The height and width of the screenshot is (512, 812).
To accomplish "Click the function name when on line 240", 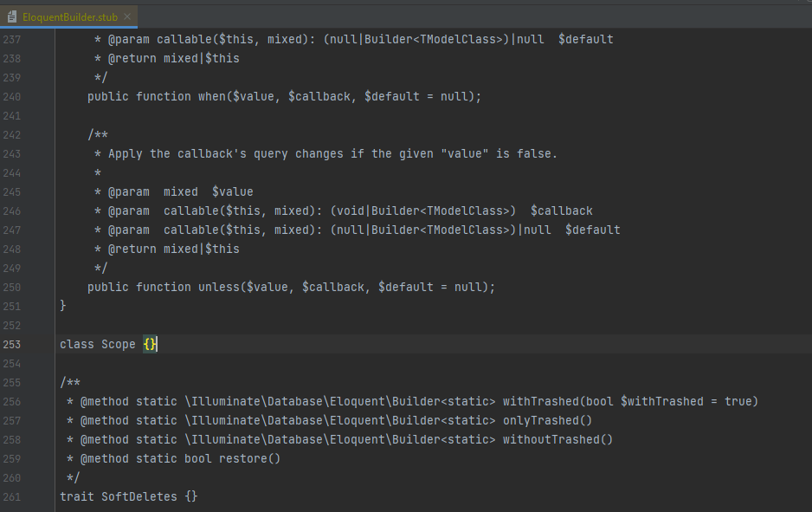I will (212, 96).
